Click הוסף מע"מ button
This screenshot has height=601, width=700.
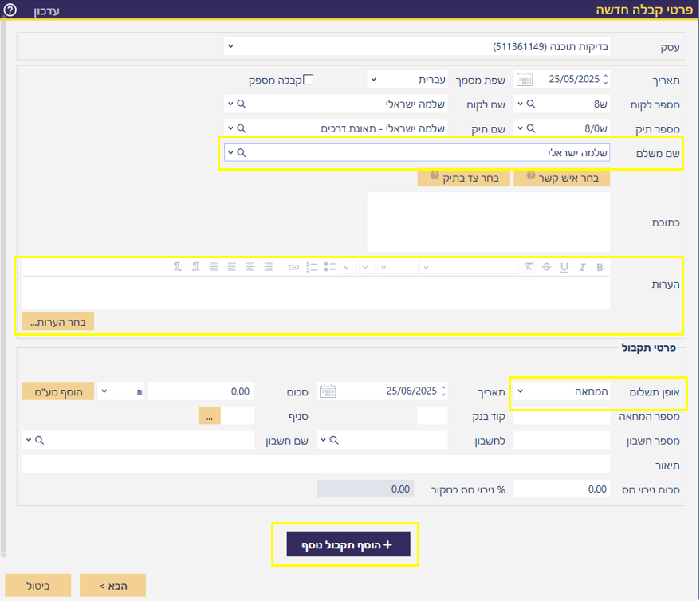[x=58, y=391]
